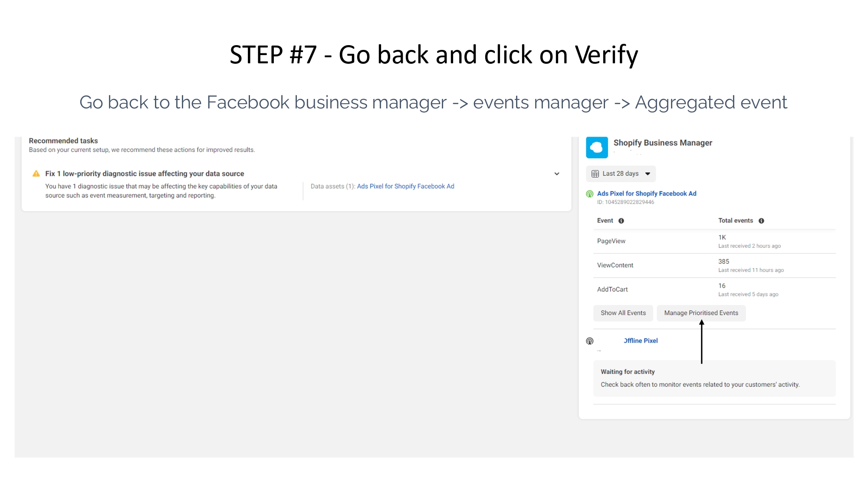Open Ads Pixel link in Data assets
868x488 pixels.
click(405, 186)
